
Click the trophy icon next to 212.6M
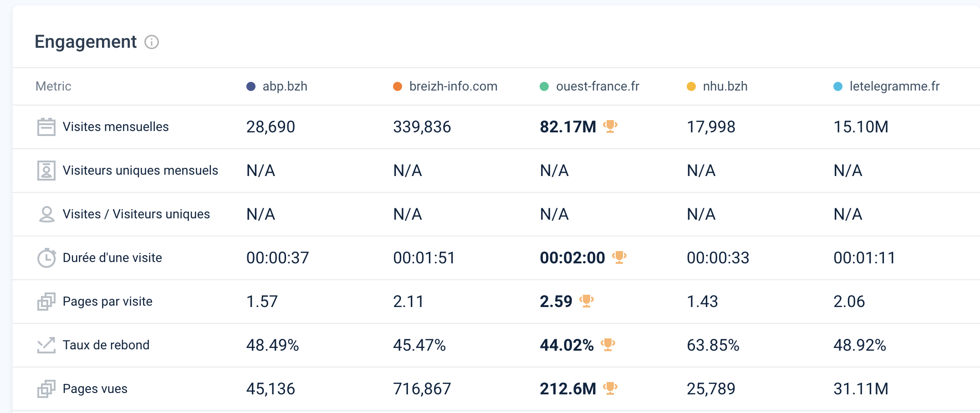610,388
